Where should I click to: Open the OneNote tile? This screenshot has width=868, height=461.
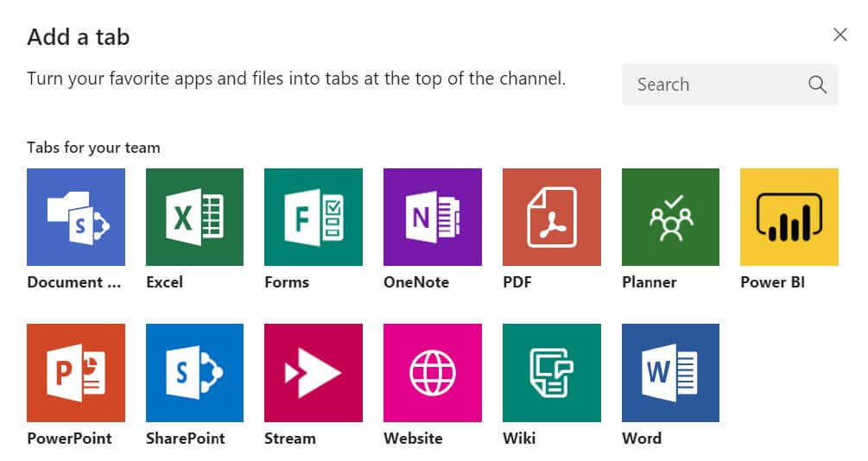[x=433, y=217]
